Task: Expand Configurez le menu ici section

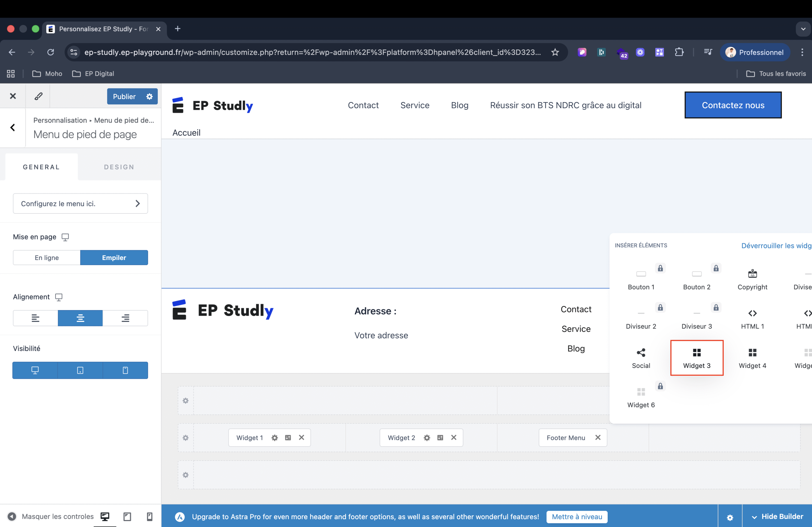Action: (x=80, y=204)
